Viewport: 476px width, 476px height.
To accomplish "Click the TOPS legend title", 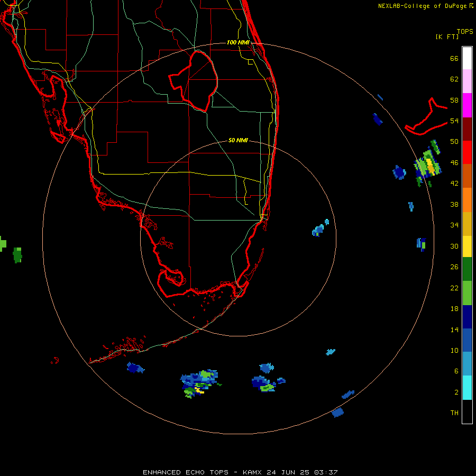I will pos(465,31).
